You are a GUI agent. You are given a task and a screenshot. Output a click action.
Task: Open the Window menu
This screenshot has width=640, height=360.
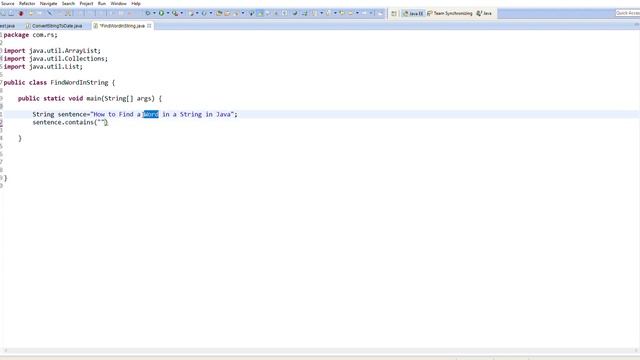tap(118, 3)
